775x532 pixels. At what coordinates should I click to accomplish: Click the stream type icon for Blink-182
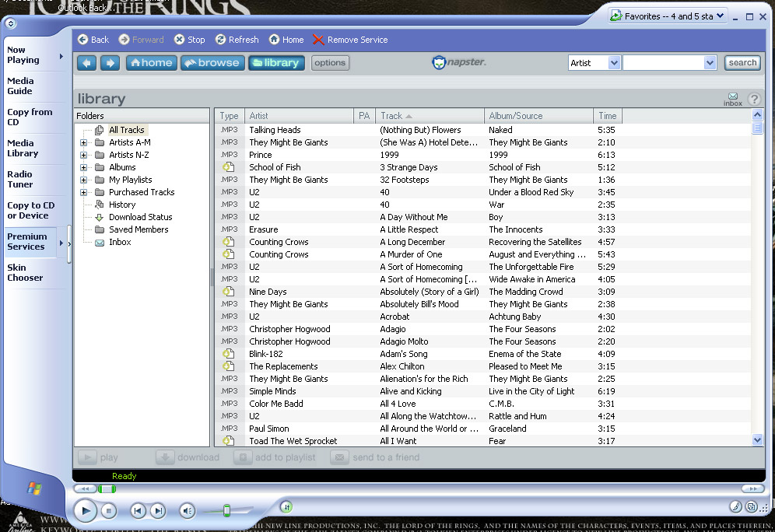[228, 354]
